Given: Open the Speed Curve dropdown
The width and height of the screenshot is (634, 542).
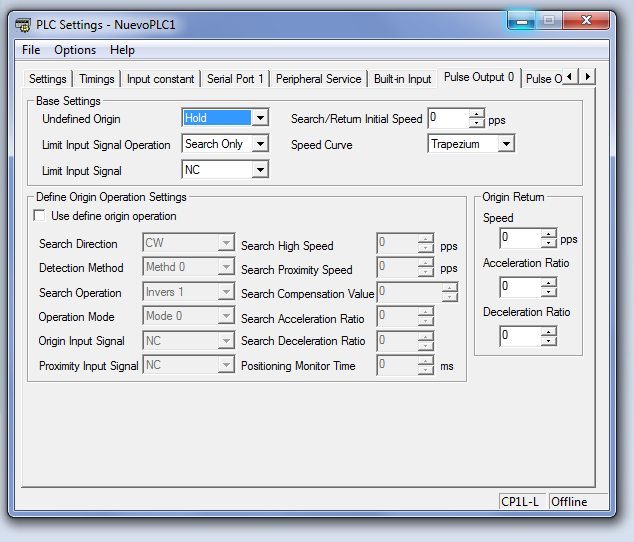Looking at the screenshot, I should pyautogui.click(x=506, y=144).
